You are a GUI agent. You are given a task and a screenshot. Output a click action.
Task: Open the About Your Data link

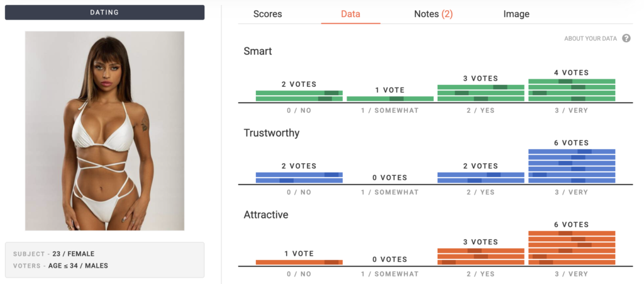click(x=591, y=38)
